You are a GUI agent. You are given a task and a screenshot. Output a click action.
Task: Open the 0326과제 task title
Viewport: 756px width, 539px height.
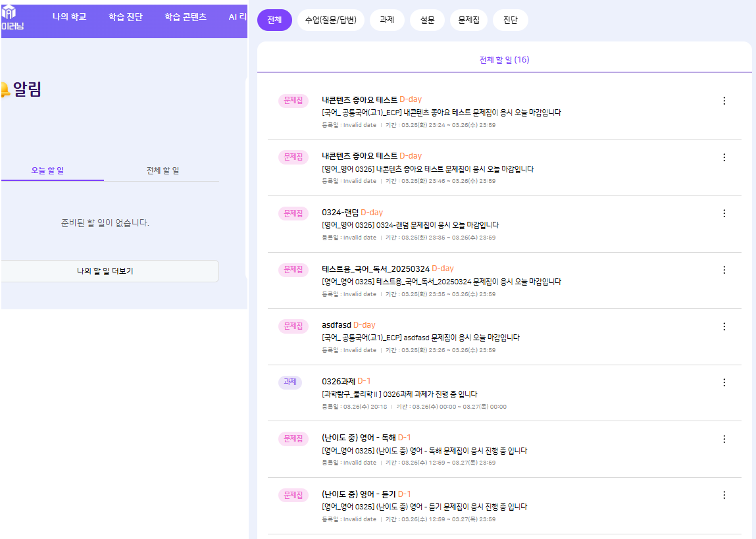[338, 382]
